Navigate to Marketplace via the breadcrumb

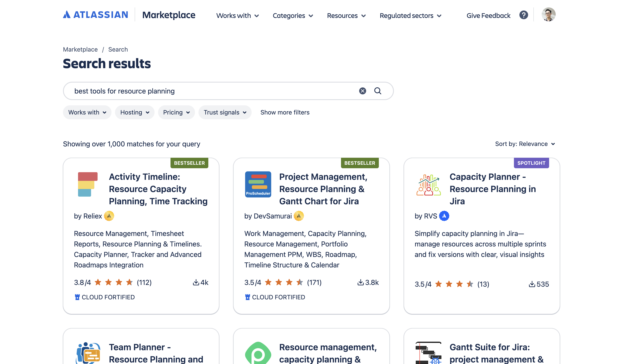point(80,49)
